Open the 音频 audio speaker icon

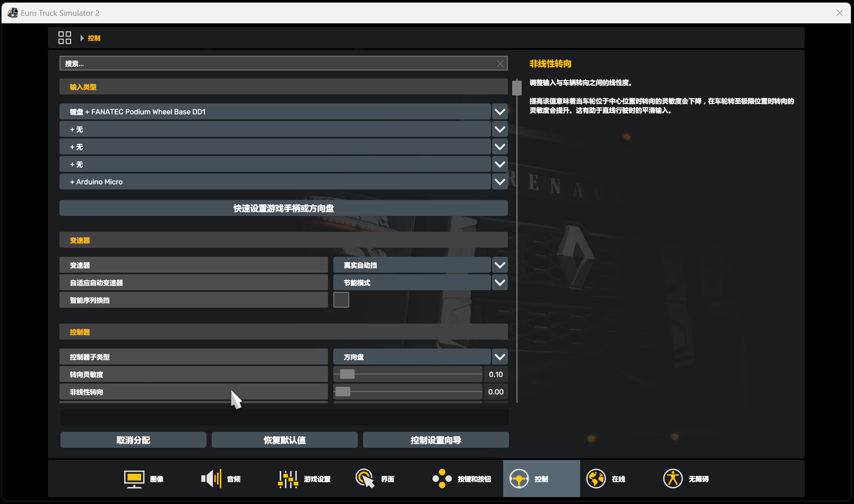[x=211, y=479]
